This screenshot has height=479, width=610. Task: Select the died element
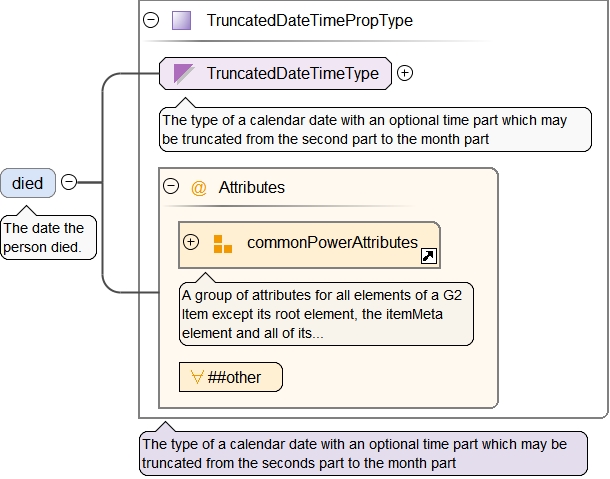point(28,183)
